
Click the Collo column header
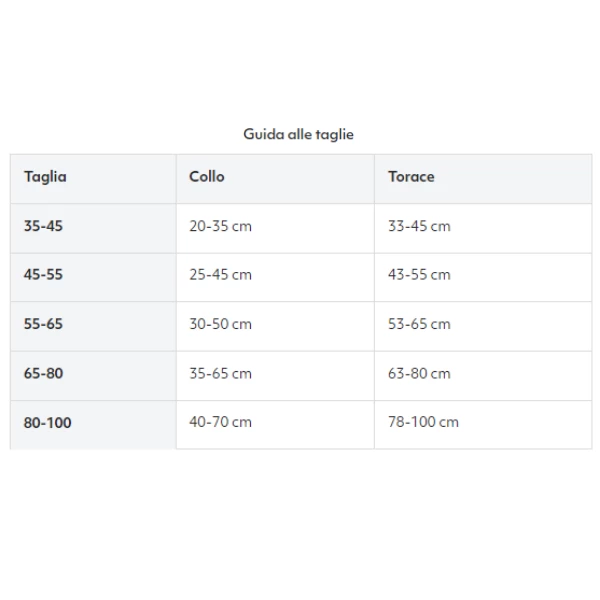(x=207, y=177)
